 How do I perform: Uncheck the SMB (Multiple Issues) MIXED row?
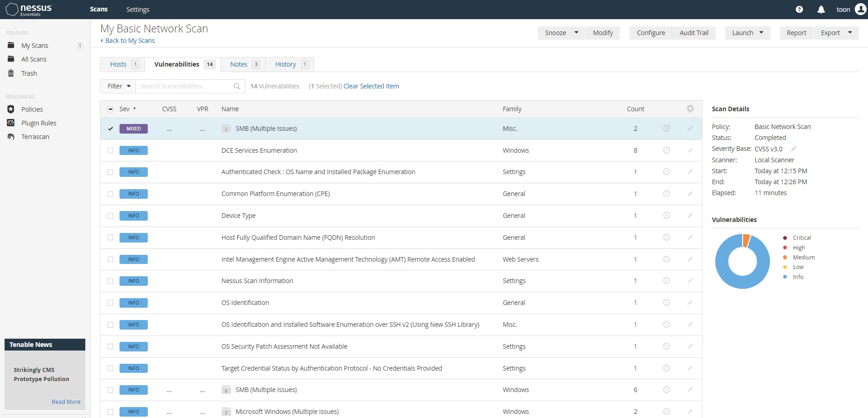tap(110, 129)
